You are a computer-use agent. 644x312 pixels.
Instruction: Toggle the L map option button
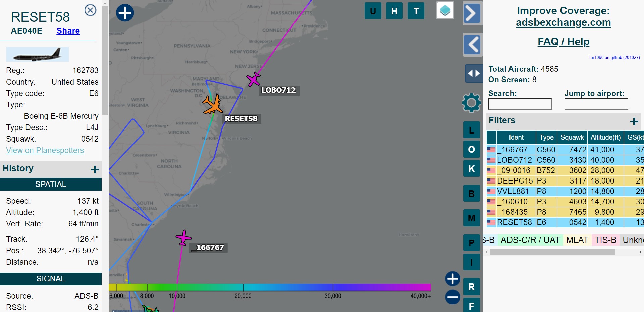coord(471,130)
